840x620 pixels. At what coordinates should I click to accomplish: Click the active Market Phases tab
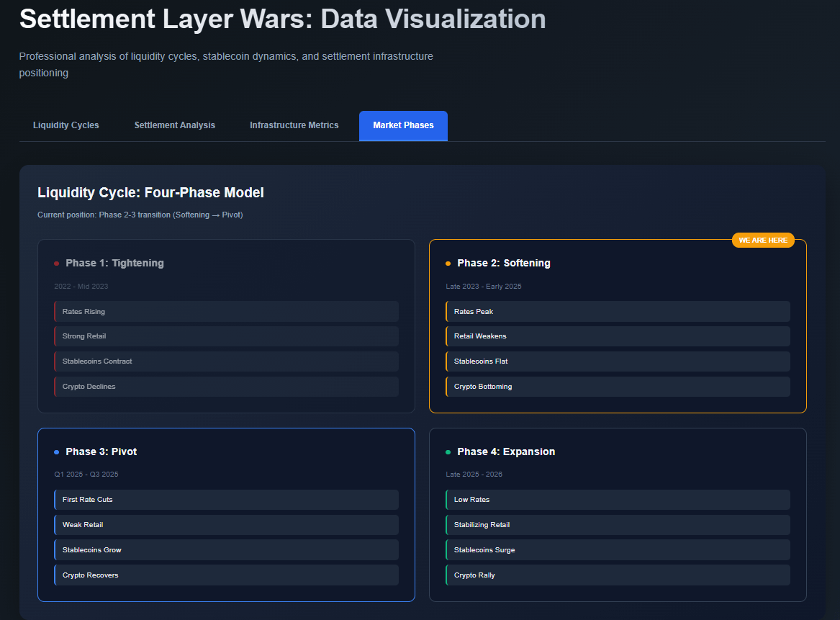tap(403, 125)
